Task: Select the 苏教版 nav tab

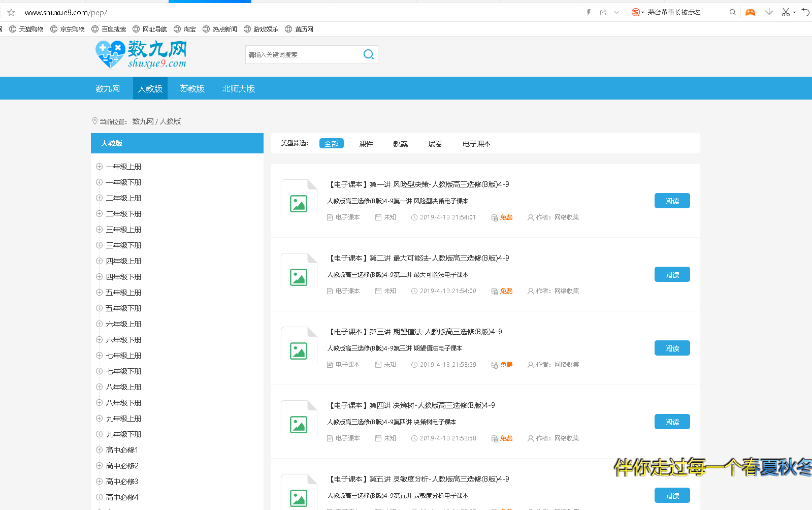Action: pos(192,88)
